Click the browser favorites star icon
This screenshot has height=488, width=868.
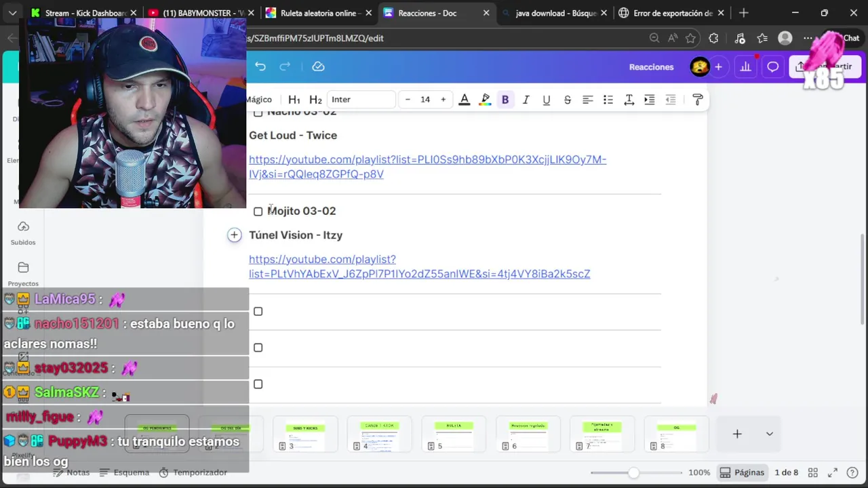[691, 38]
